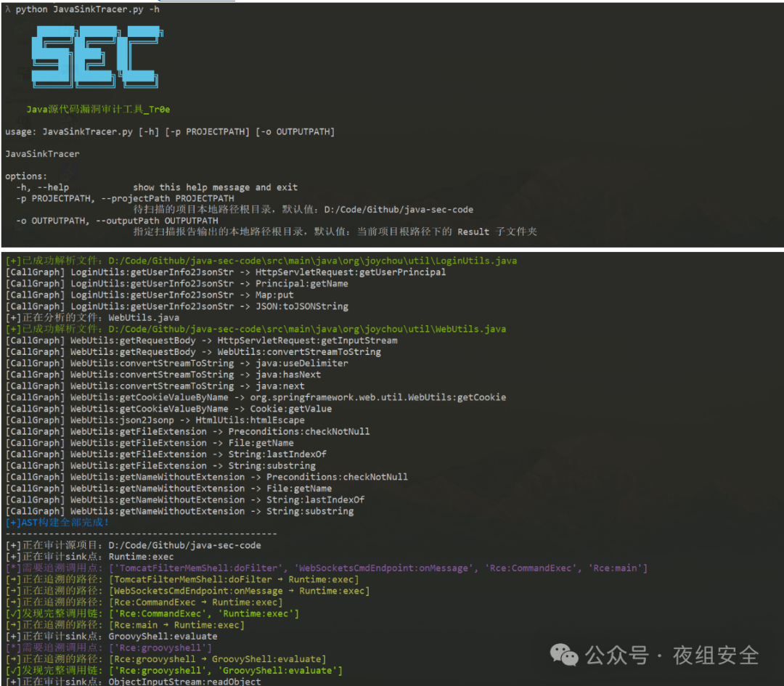784x686 pixels.
Task: Click the CallGraph line ending 'Map:put'
Action: [150, 295]
